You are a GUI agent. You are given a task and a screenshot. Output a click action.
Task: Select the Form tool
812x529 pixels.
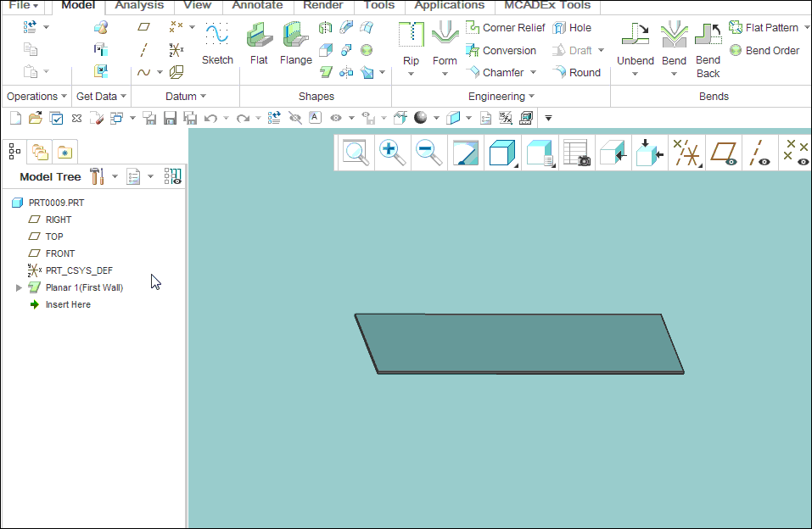(x=445, y=48)
